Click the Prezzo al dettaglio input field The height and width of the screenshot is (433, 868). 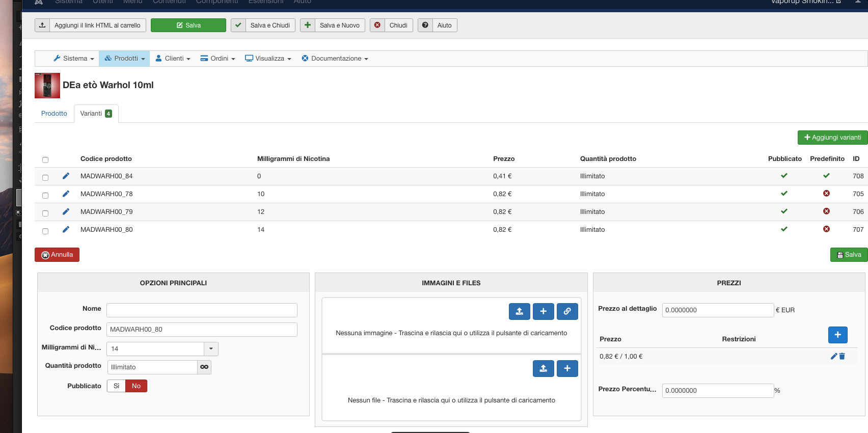[x=717, y=310]
